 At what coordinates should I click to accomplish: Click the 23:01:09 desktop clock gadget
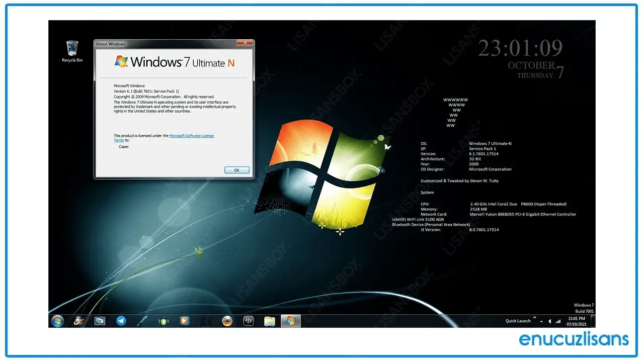(520, 48)
